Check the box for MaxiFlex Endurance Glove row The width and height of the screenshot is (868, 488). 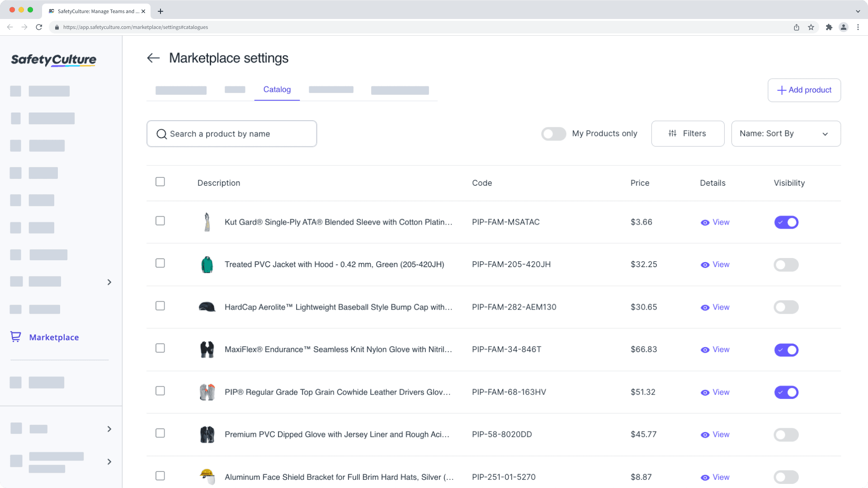pos(160,348)
